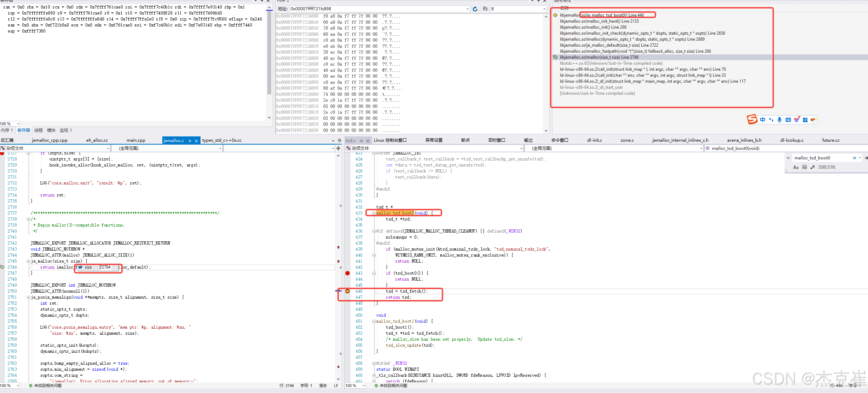
Task: Open the 断点 breakpoints tab
Action: pyautogui.click(x=465, y=140)
